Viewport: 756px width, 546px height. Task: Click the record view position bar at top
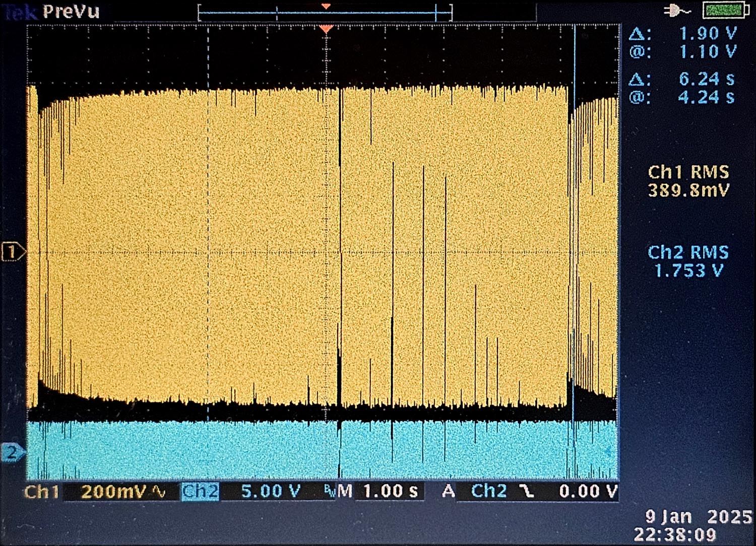click(325, 13)
